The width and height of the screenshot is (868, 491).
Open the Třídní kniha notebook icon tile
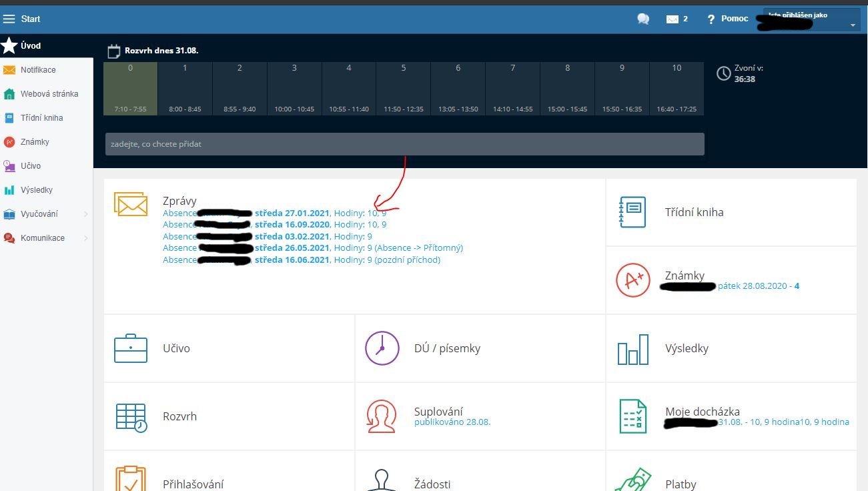632,212
